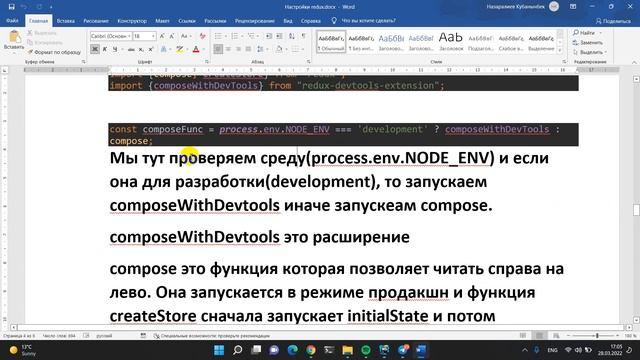
Task: Open the Файл (File) tab
Action: [12, 20]
